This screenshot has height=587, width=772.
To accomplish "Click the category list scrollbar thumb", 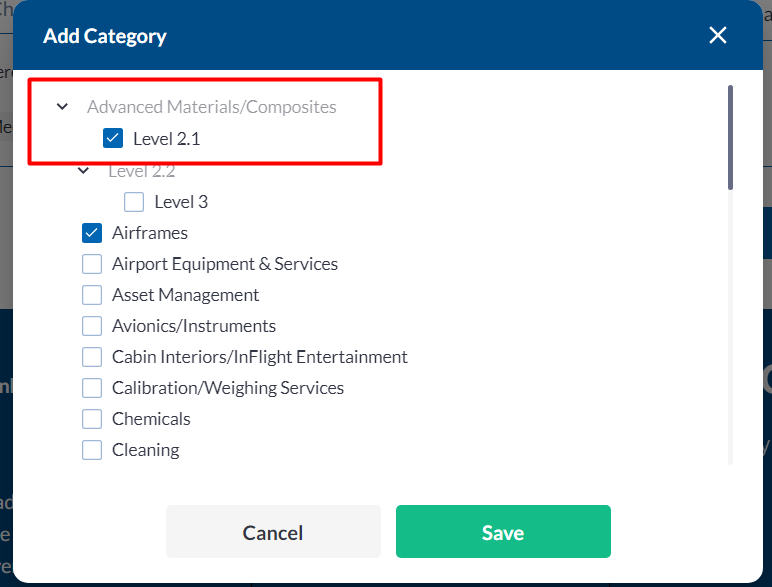I will click(730, 137).
